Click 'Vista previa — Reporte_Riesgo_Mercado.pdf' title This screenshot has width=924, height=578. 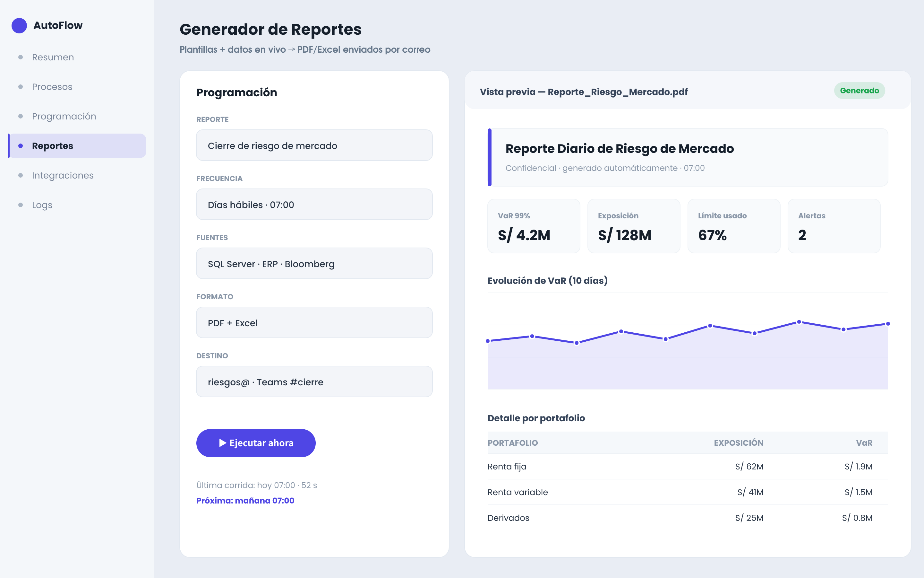(583, 92)
